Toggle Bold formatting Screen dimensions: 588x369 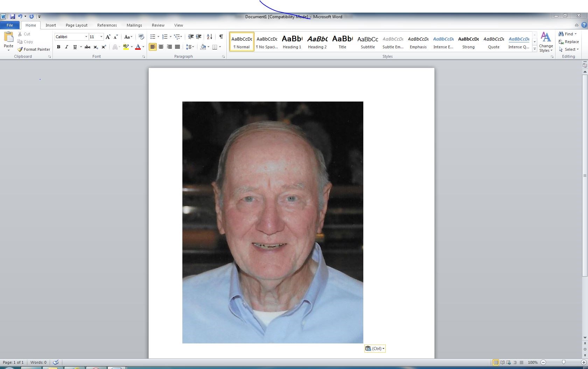58,47
